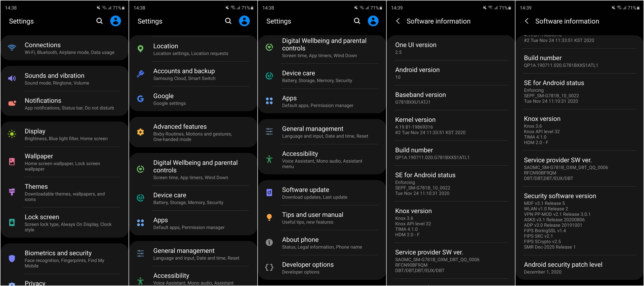Open General management in the second screenshot

[193, 254]
